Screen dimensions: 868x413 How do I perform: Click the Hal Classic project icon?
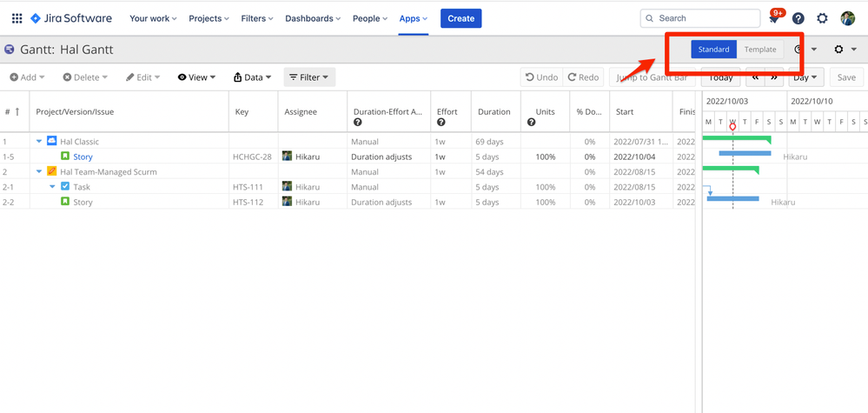coord(52,141)
